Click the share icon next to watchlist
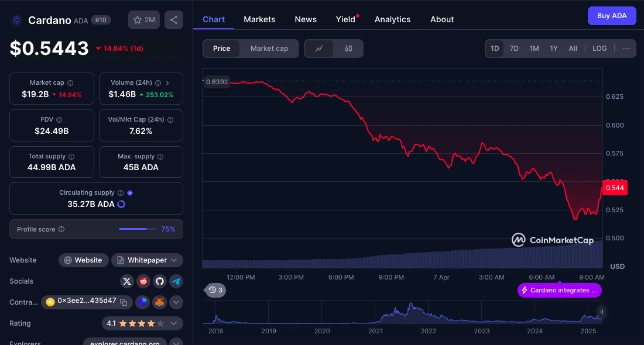Viewport: 644px width, 345px height. [174, 20]
